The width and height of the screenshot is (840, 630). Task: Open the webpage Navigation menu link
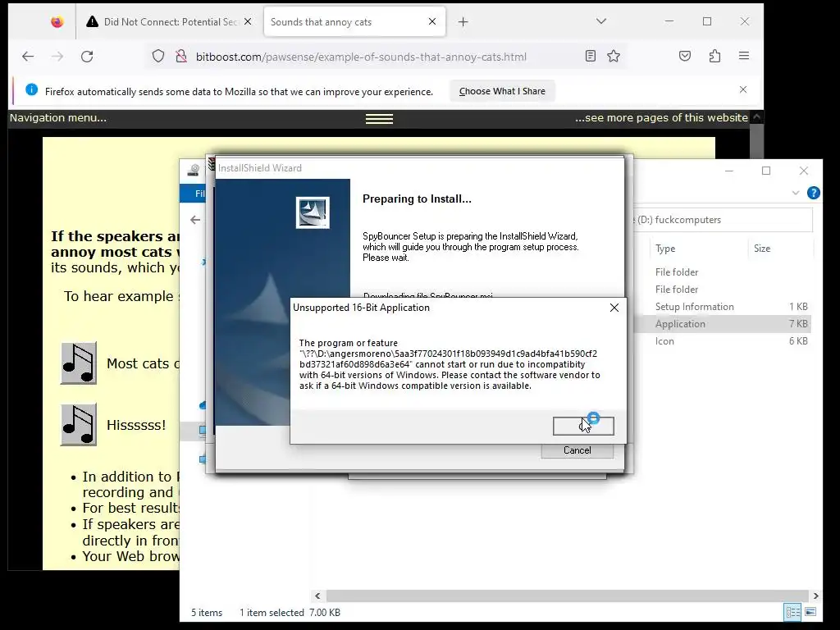pos(58,118)
